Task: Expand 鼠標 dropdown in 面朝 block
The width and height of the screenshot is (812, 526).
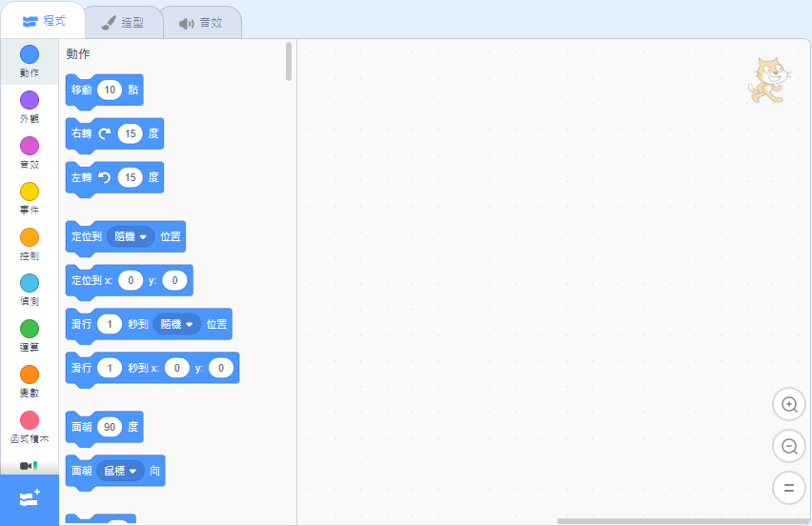Action: coord(120,471)
